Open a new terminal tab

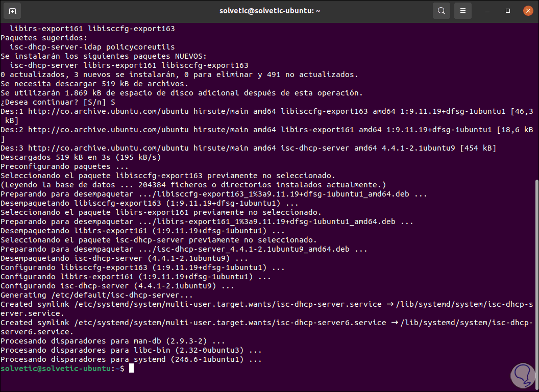(x=12, y=11)
